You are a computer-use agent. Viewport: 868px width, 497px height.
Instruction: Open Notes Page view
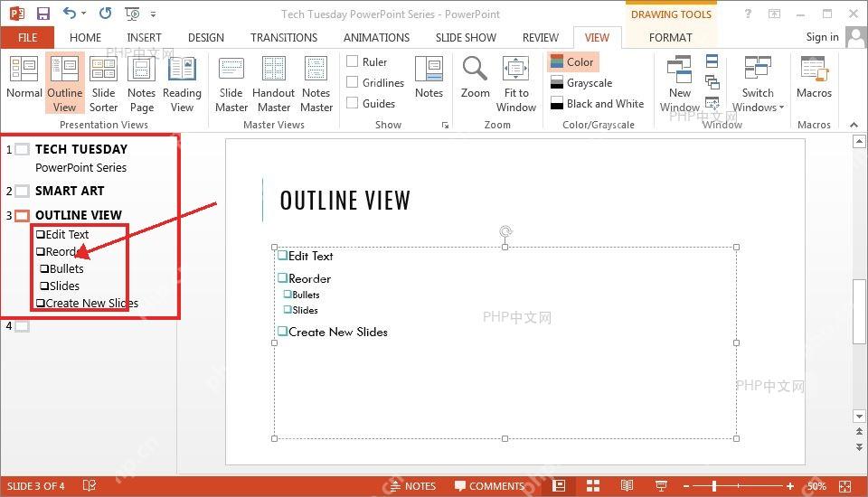pyautogui.click(x=142, y=83)
